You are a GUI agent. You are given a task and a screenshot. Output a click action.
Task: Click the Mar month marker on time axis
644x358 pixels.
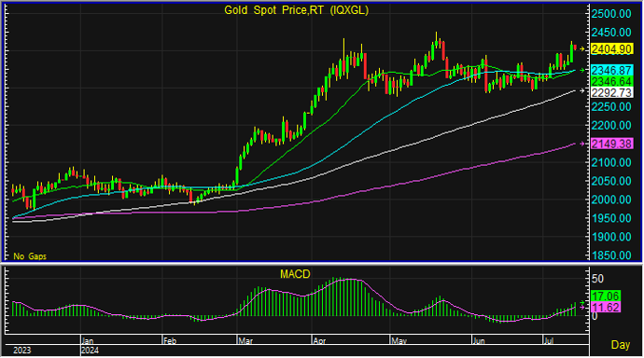click(x=245, y=341)
